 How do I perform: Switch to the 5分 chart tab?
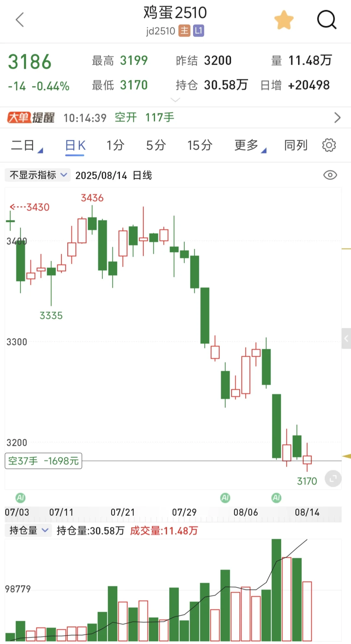tap(156, 145)
